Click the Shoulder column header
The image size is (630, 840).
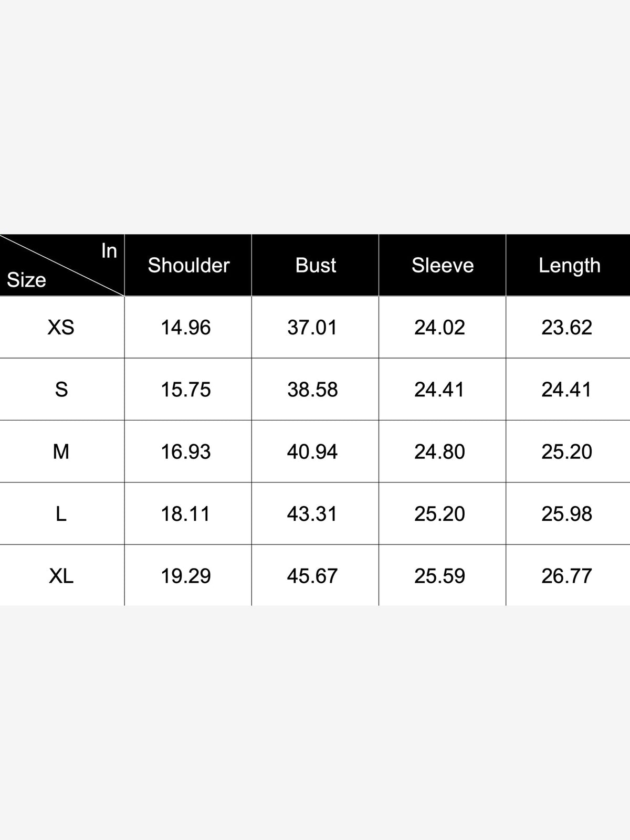(188, 265)
